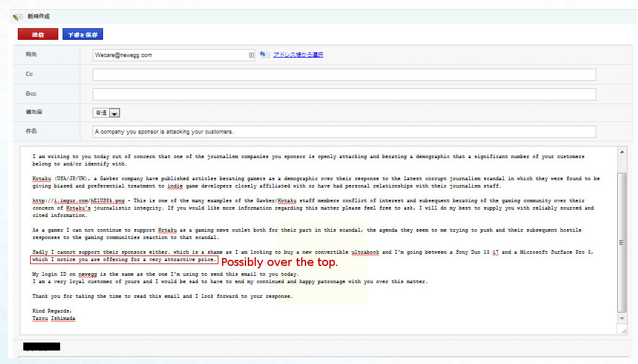
Task: Click the boxed "very attractive price" sentence
Action: [124, 260]
